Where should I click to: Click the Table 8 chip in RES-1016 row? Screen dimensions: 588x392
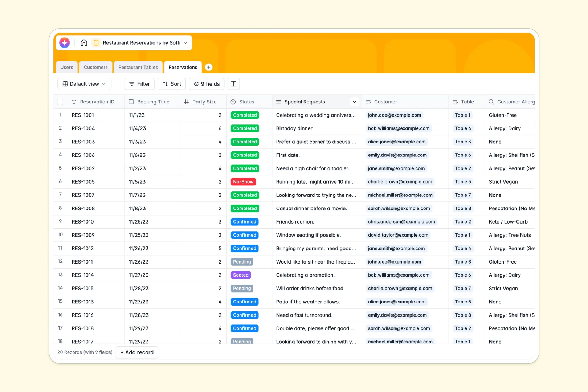463,315
